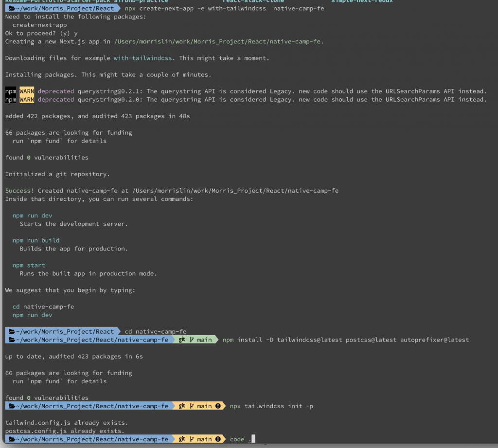498x448 pixels.
Task: Click the 'npx tailwindcss init -p' command text
Action: 271,406
